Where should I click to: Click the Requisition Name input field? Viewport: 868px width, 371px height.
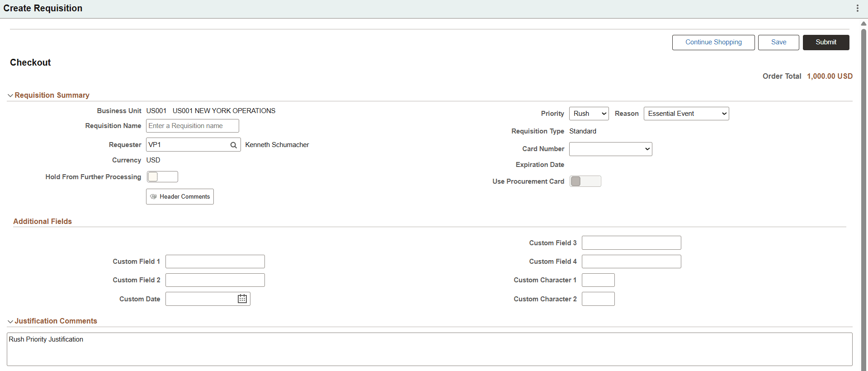tap(193, 126)
